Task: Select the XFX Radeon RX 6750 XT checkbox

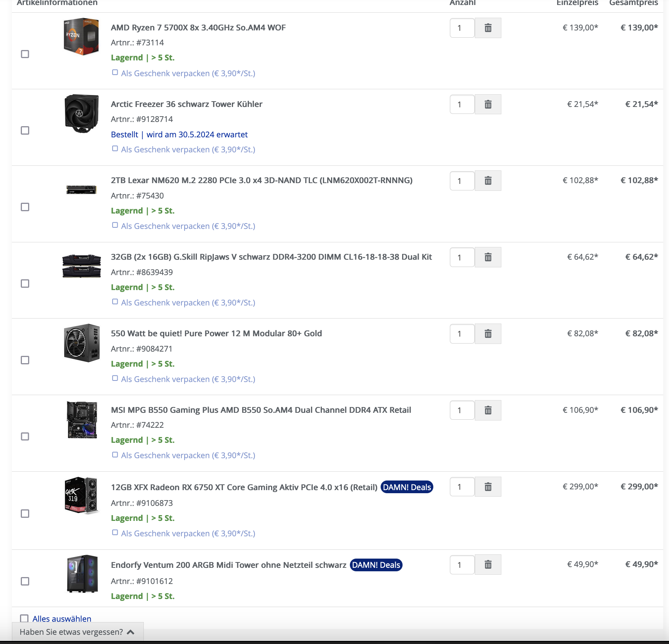Action: coord(25,514)
